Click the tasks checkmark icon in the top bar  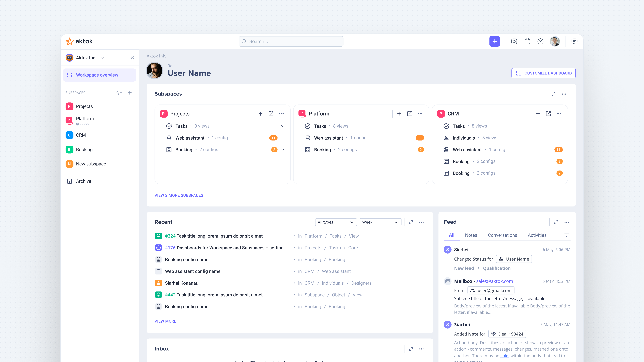[540, 41]
